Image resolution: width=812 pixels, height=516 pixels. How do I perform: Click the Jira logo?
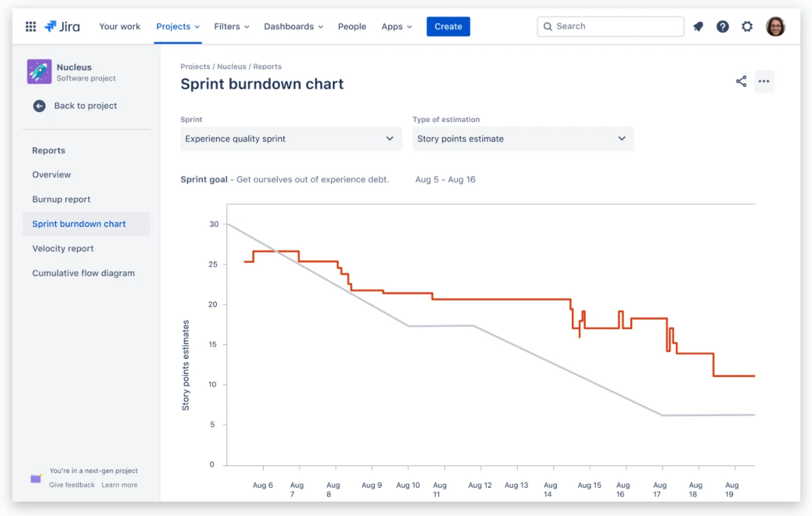[x=62, y=27]
